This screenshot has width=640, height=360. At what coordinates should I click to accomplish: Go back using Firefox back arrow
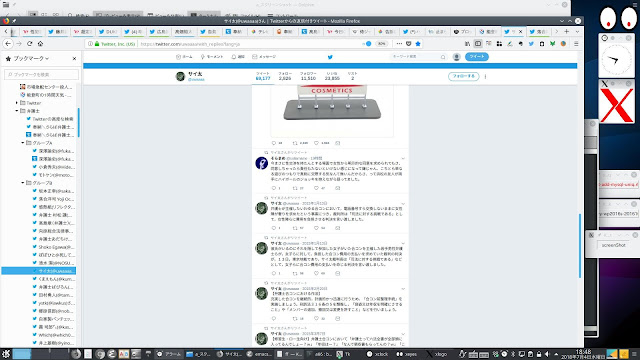point(8,44)
